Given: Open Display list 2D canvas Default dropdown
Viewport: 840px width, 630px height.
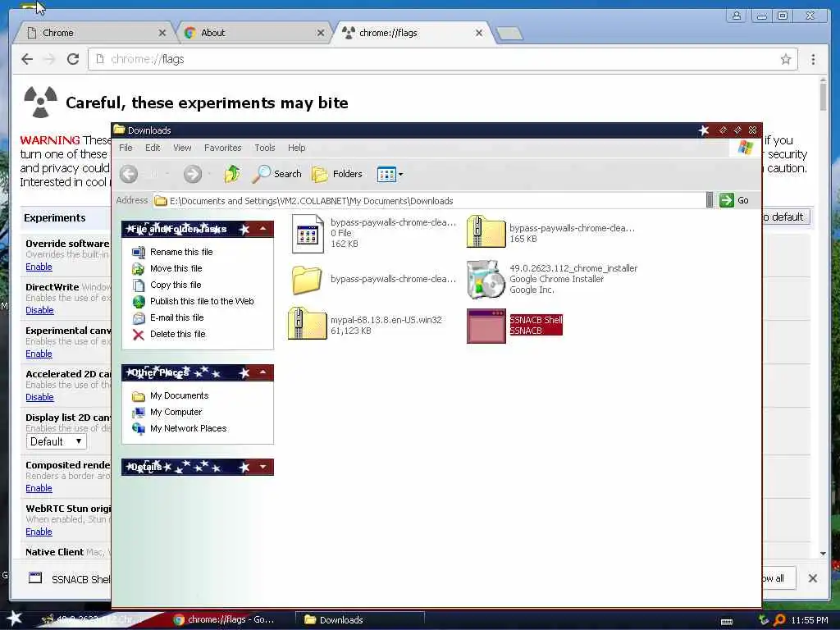Looking at the screenshot, I should [x=57, y=441].
